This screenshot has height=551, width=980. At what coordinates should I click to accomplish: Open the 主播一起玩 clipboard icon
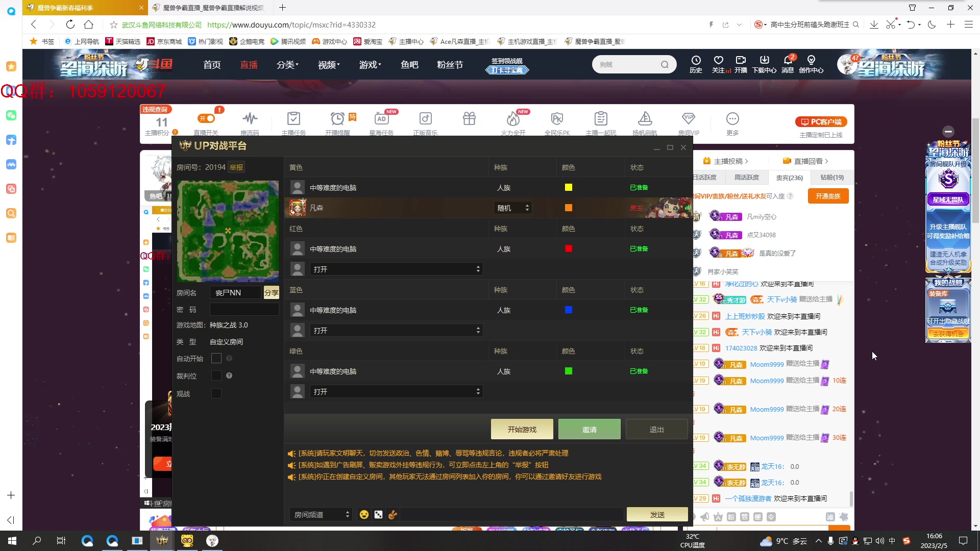tap(601, 119)
